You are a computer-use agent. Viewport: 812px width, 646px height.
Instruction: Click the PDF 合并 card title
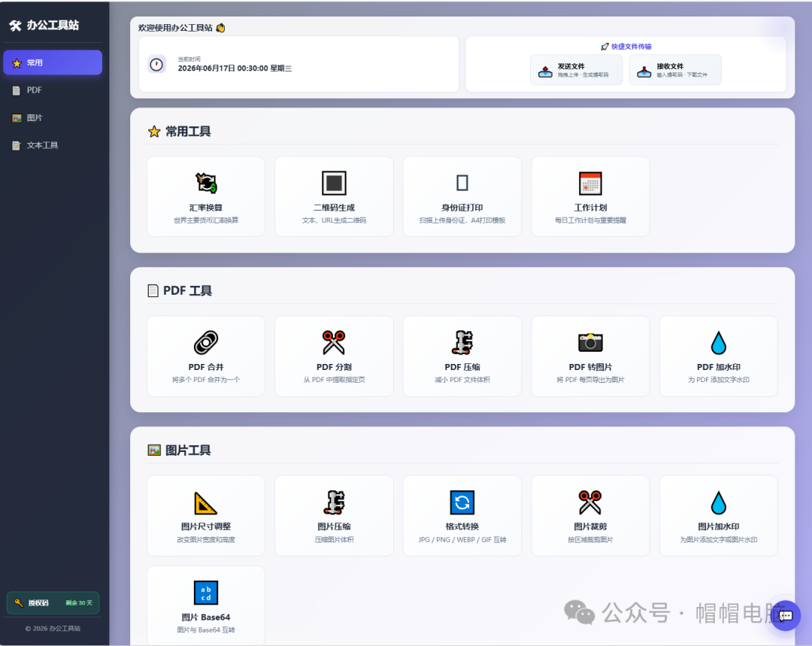pyautogui.click(x=205, y=367)
